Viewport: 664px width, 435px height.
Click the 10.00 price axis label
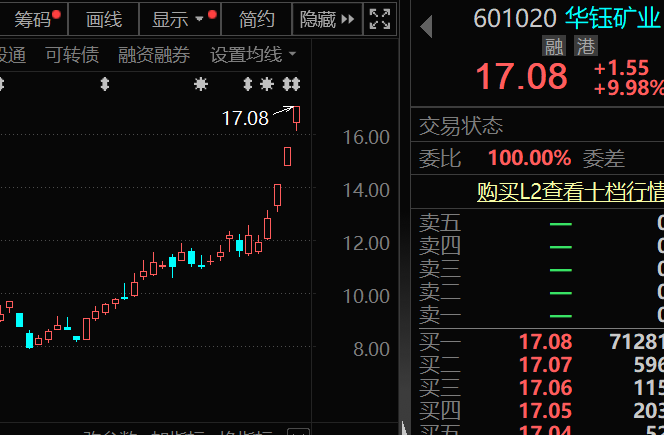click(x=366, y=296)
